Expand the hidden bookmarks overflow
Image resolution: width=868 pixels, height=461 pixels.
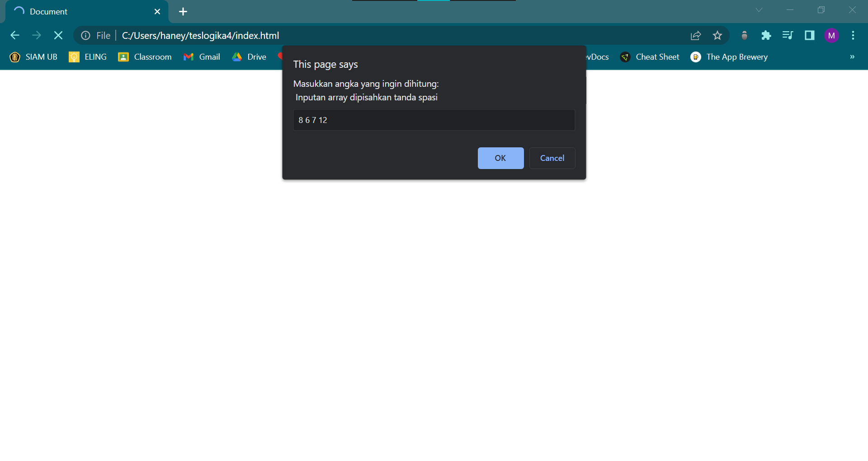pyautogui.click(x=852, y=57)
